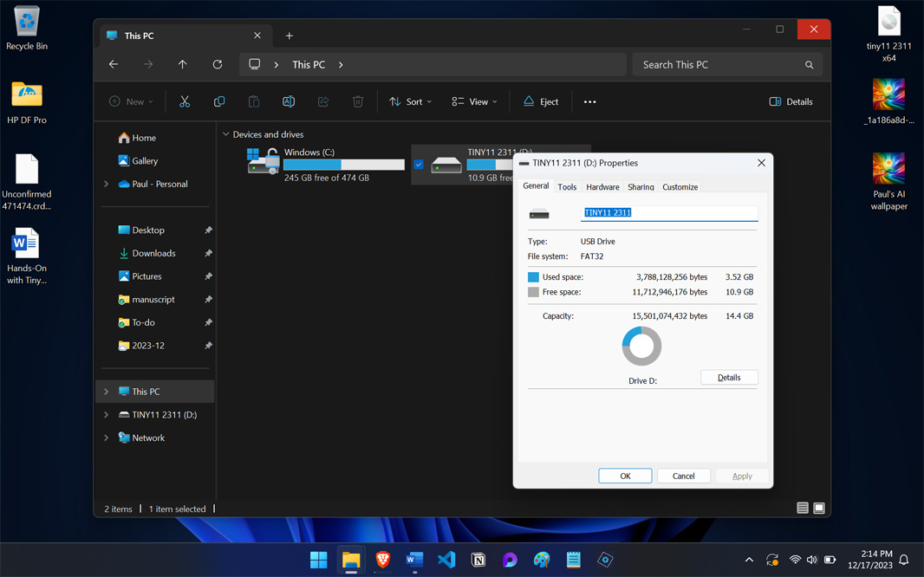Viewport: 924px width, 577px height.
Task: Click the Cut scissors icon in toolbar
Action: (x=185, y=101)
